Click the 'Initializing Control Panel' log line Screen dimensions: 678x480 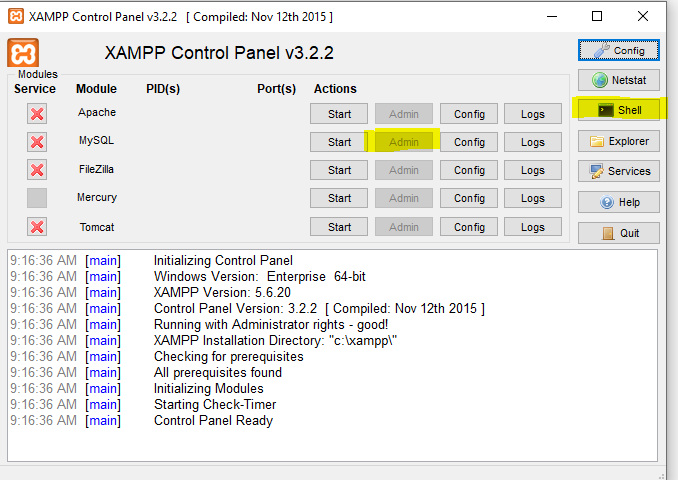coord(223,260)
